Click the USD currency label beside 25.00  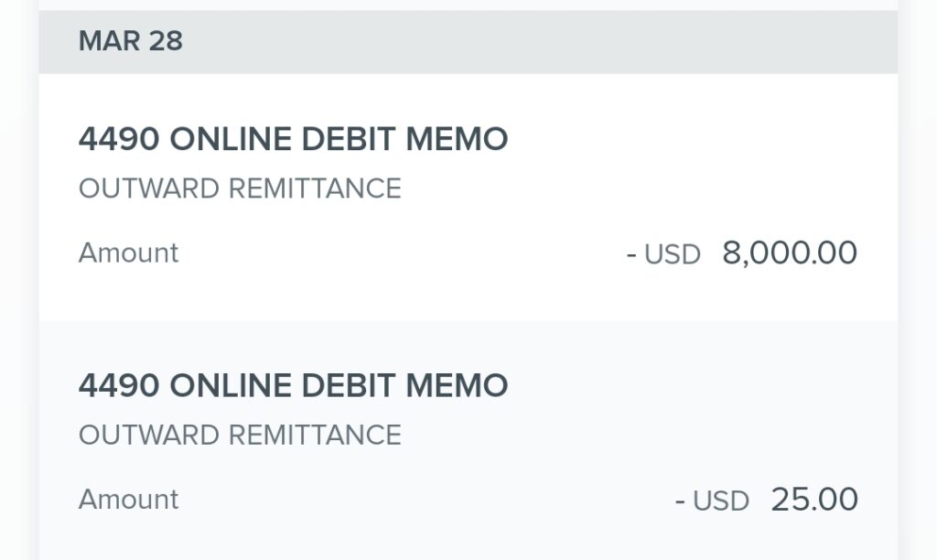pyautogui.click(x=721, y=501)
